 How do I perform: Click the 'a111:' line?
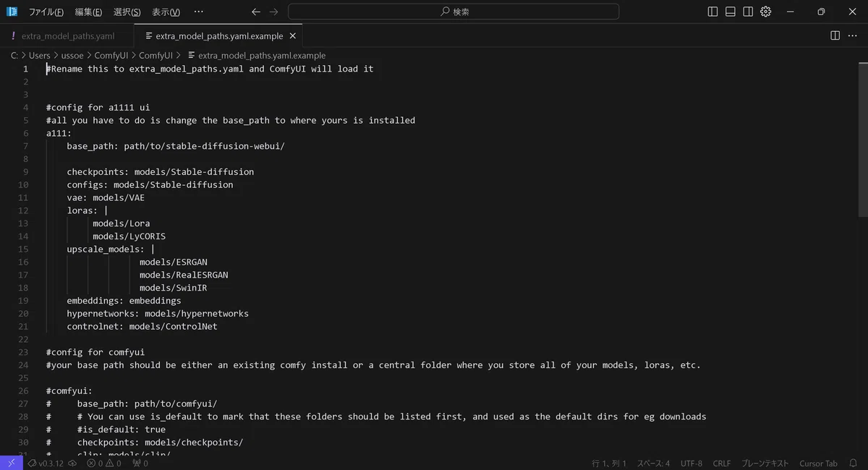tap(59, 133)
